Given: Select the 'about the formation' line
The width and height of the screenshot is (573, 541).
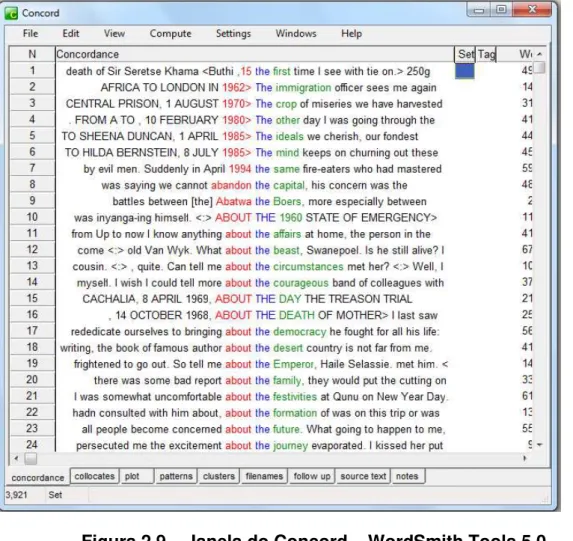Looking at the screenshot, I should (255, 413).
